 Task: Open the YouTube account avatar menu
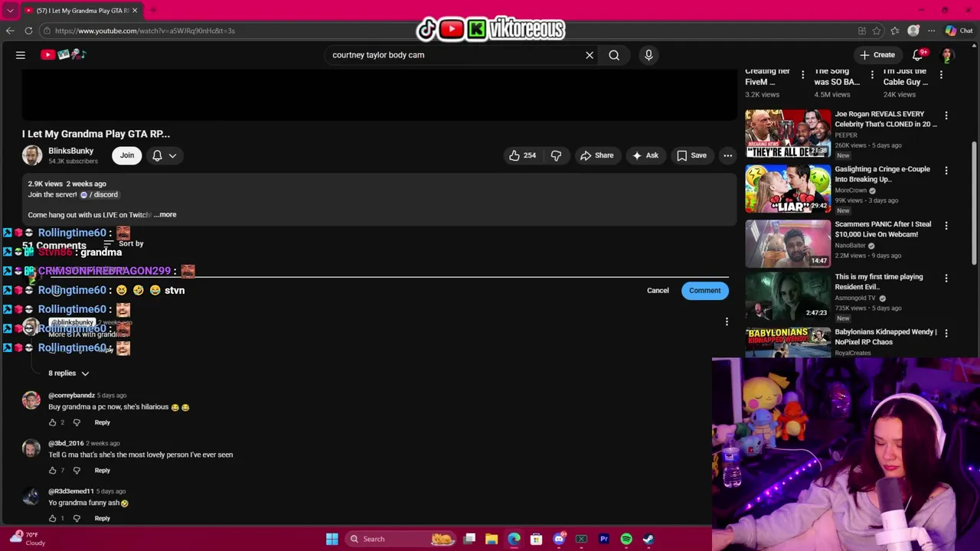[x=947, y=55]
